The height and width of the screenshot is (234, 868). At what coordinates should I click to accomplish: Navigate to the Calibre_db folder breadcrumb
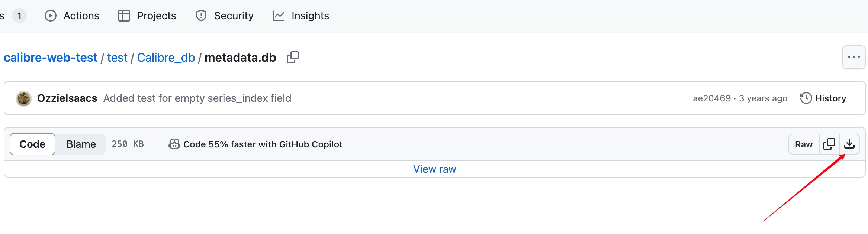click(x=166, y=58)
